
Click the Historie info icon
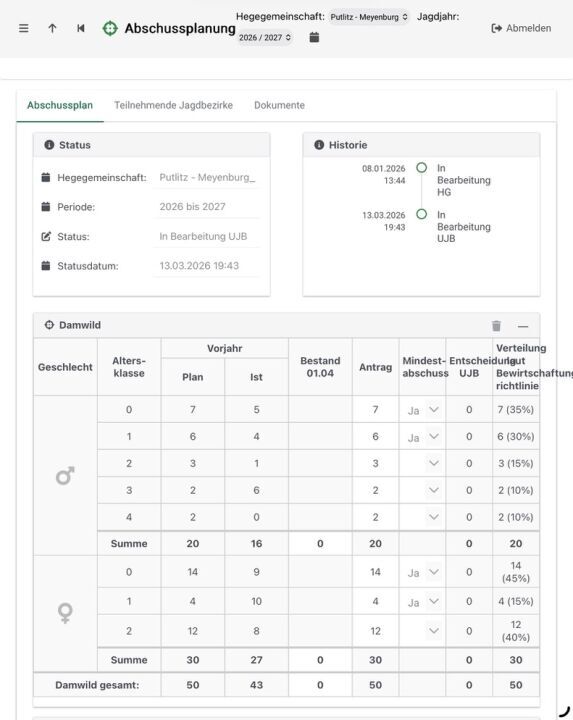point(319,145)
